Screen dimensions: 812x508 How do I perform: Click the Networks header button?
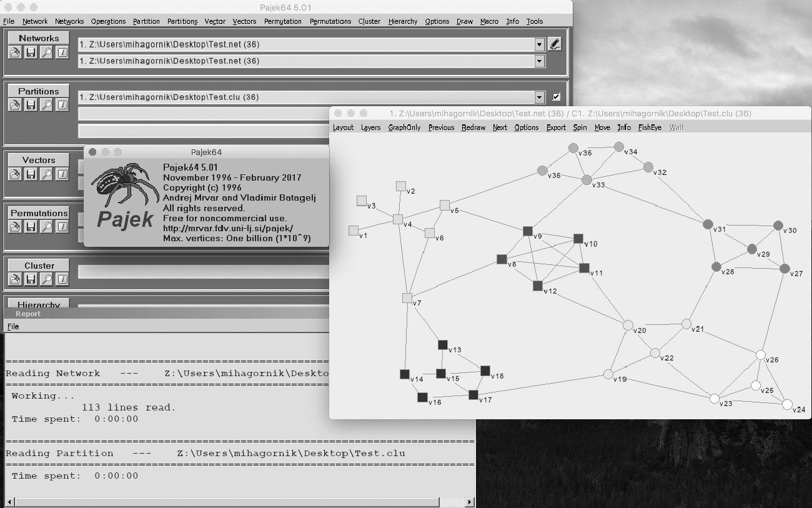click(39, 38)
